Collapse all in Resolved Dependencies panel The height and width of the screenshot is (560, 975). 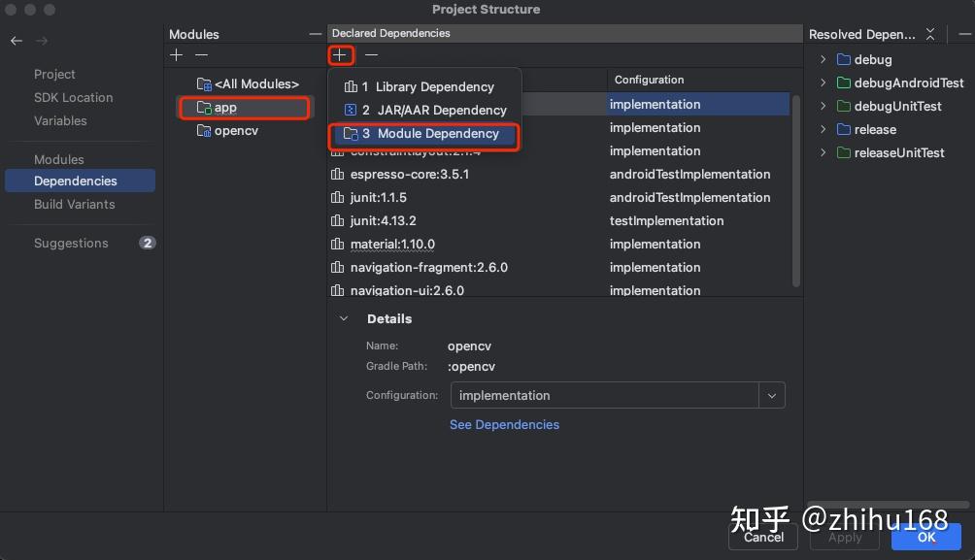click(930, 34)
